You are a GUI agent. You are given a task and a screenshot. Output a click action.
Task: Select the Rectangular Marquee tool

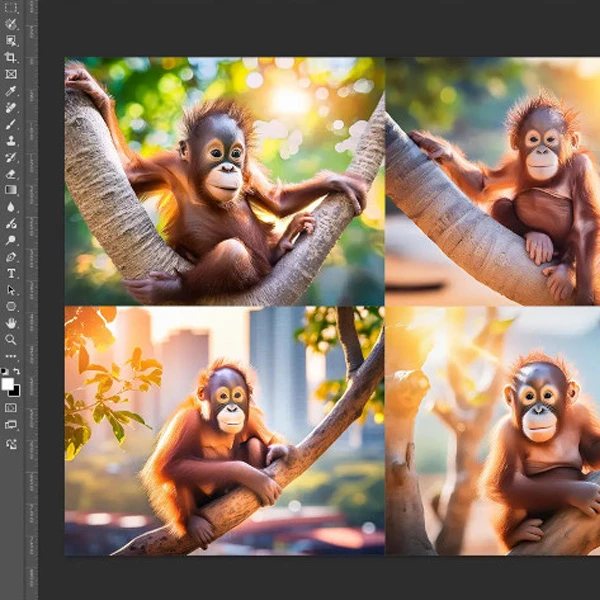pos(11,8)
